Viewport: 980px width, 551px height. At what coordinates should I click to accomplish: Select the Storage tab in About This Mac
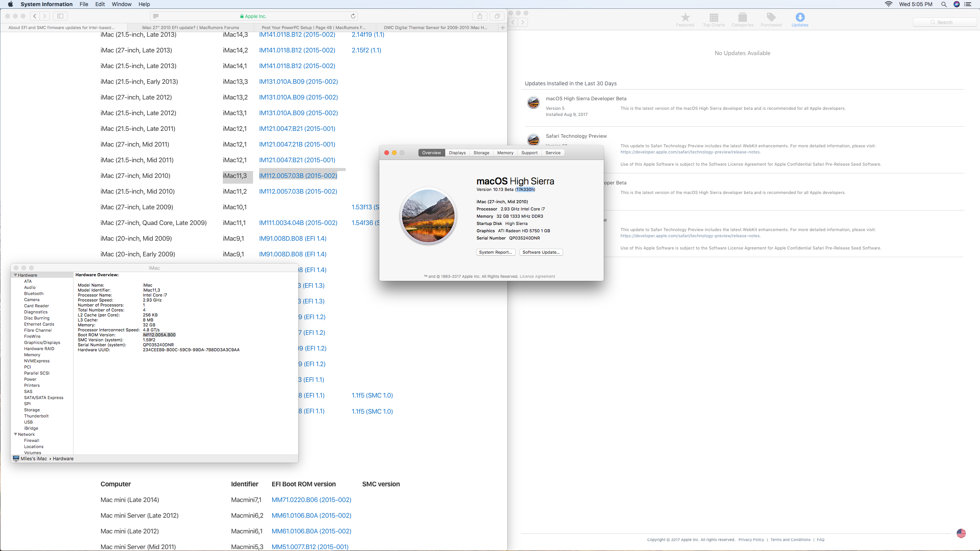481,153
